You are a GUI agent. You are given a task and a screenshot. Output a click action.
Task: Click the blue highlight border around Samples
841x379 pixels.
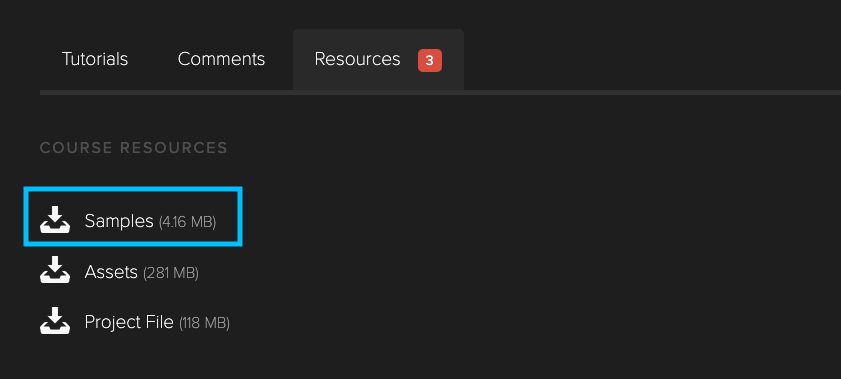(133, 189)
